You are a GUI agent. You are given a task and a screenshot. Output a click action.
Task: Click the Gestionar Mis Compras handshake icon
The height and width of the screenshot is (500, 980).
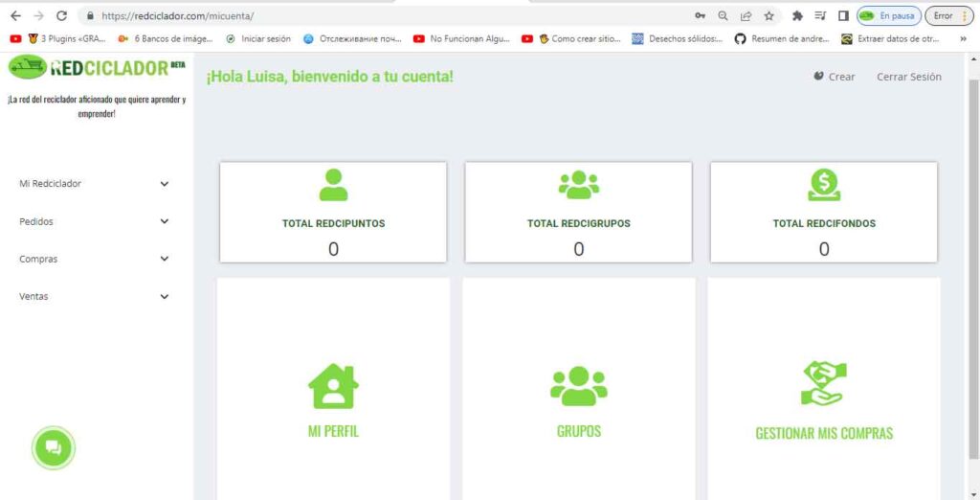[823, 383]
